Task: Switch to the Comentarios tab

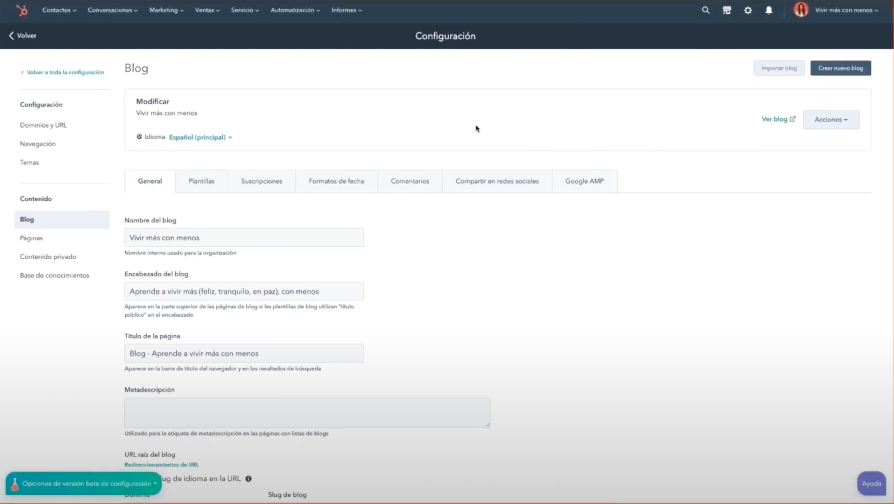Action: click(410, 181)
